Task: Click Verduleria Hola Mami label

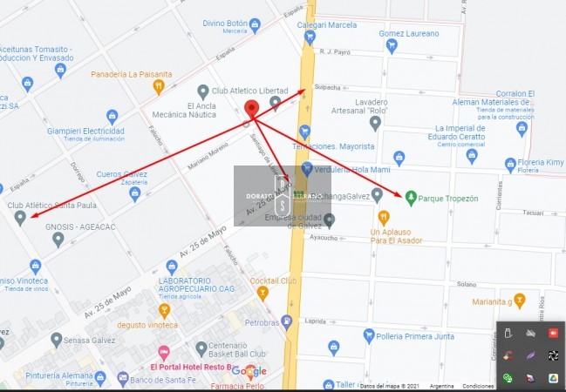Action: coord(352,170)
